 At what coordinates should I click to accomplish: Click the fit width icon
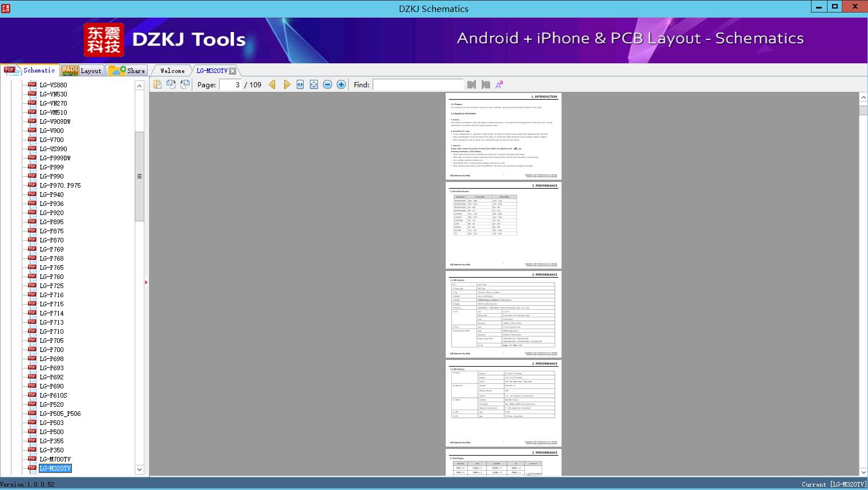coord(300,84)
